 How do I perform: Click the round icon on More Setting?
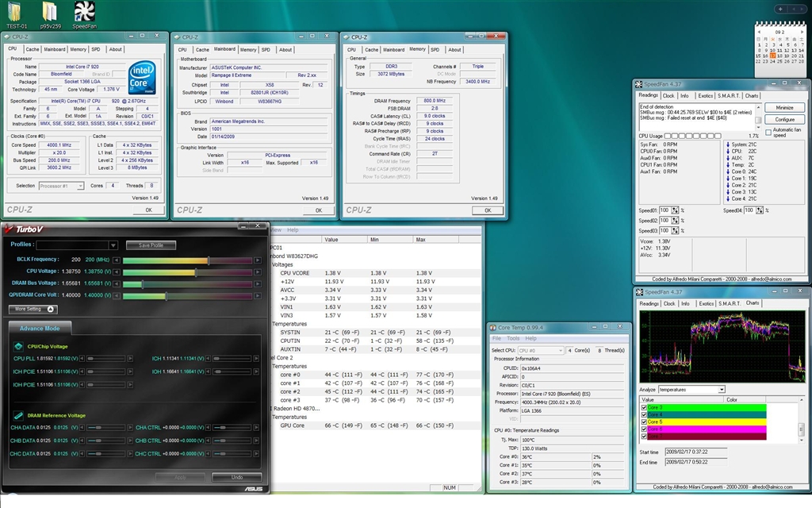pos(51,309)
